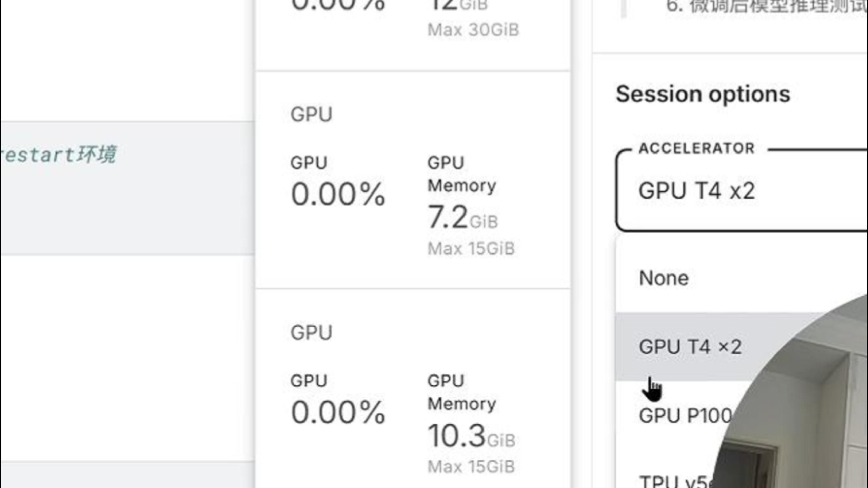
Task: Click the GPU Memory label above 10.3GiB
Action: point(462,392)
